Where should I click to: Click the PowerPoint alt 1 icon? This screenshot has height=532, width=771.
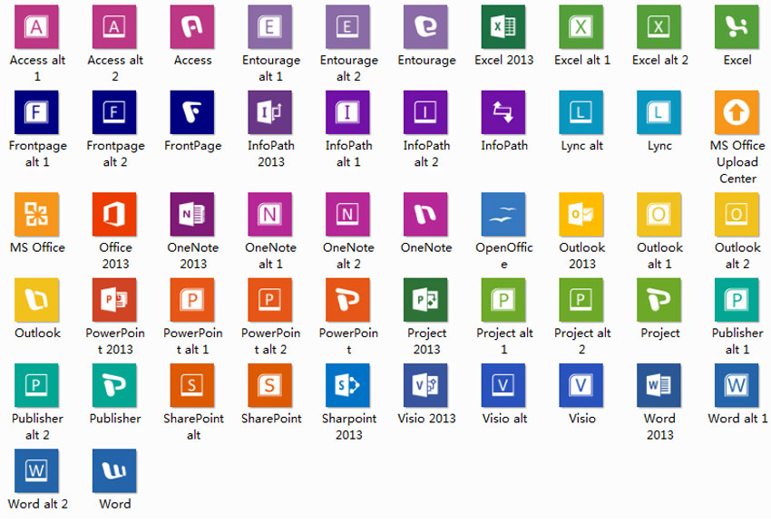pos(192,300)
